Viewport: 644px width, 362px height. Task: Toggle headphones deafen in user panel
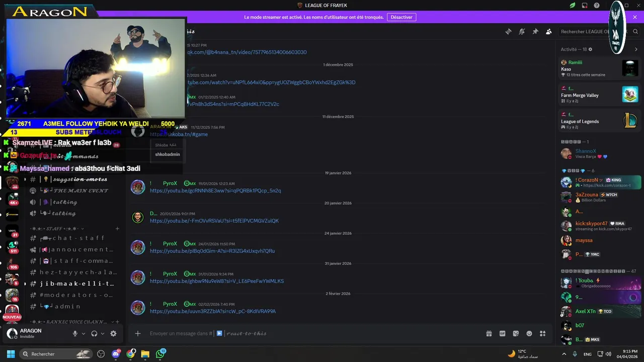point(94,333)
